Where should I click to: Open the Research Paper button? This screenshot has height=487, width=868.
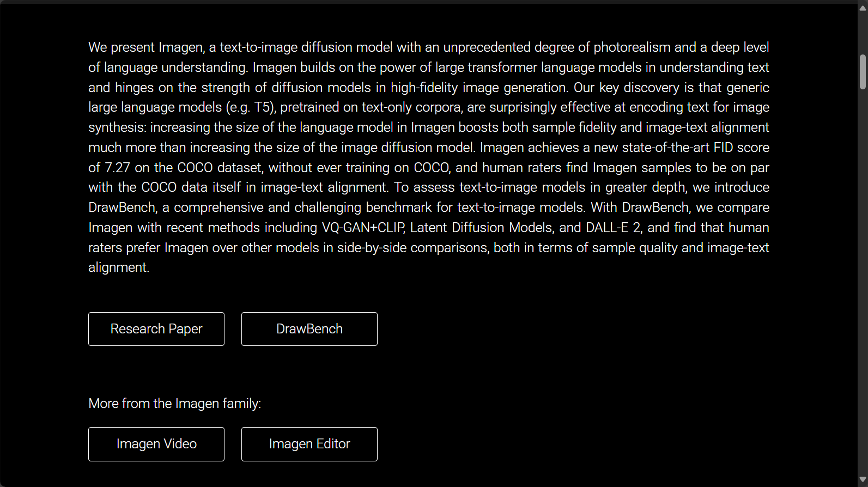tap(156, 329)
